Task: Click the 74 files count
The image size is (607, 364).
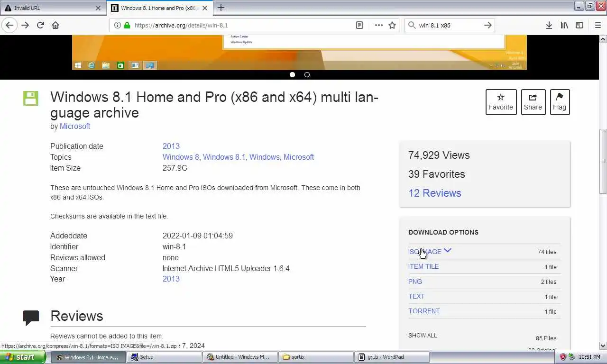Action: (x=547, y=252)
